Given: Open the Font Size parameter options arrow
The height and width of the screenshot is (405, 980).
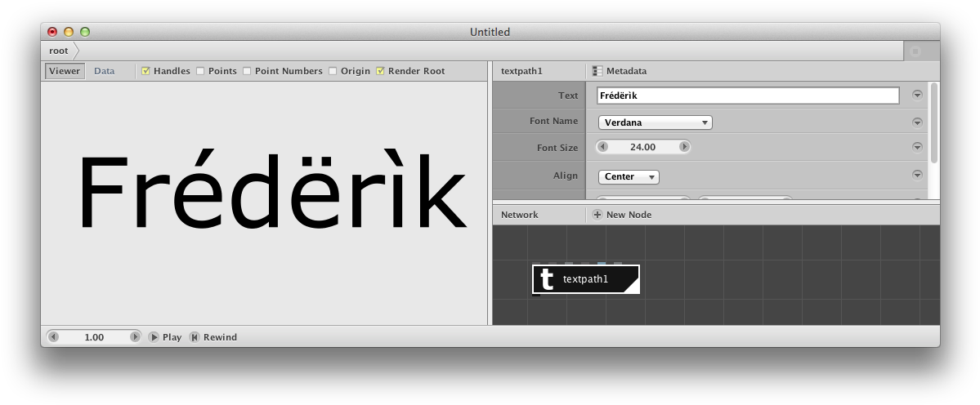Looking at the screenshot, I should tap(917, 147).
